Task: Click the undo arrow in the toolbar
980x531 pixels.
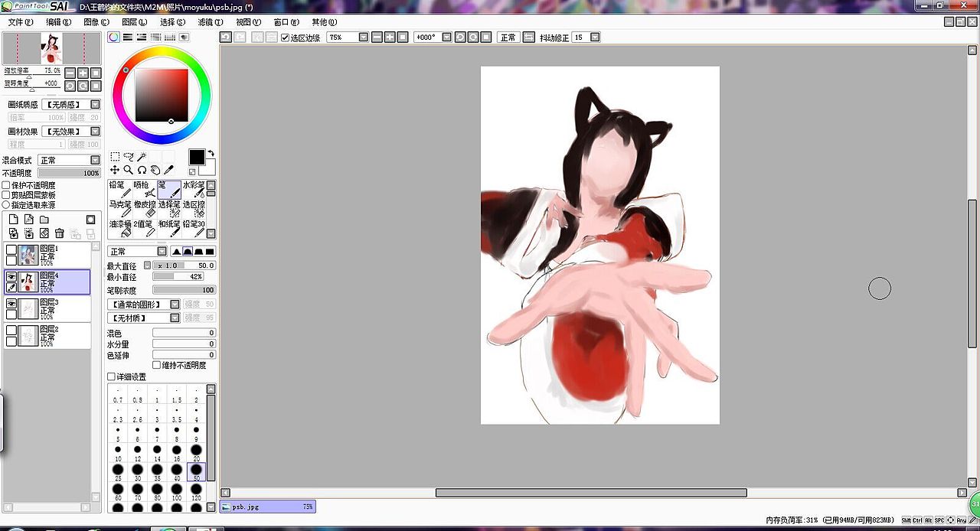Action: 226,37
